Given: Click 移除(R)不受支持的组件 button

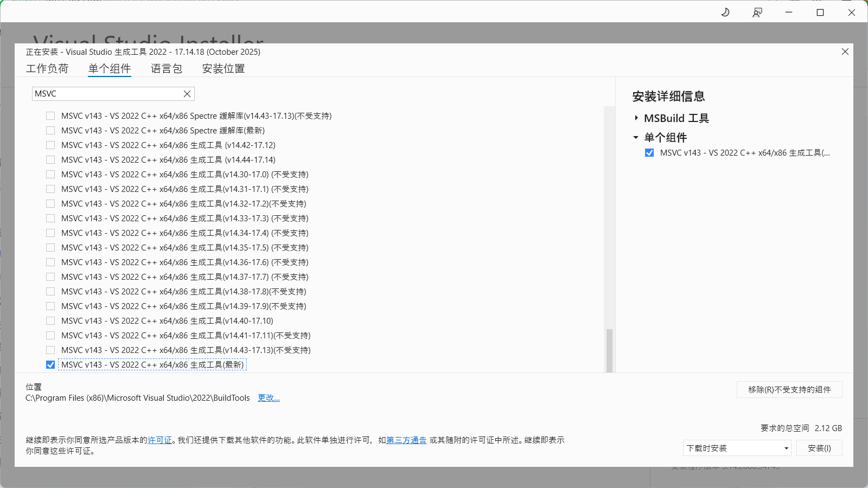Looking at the screenshot, I should tap(789, 389).
